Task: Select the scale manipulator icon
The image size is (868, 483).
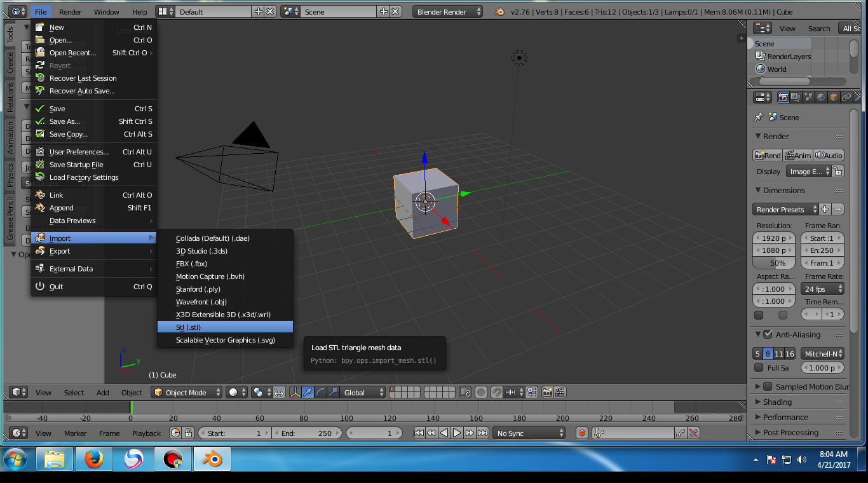Action: [x=332, y=392]
